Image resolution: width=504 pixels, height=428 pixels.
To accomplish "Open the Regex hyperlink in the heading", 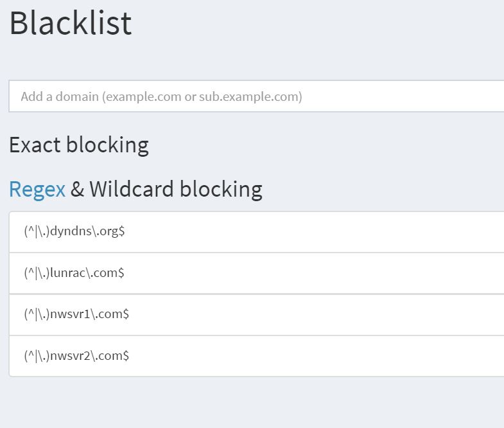I will point(37,189).
